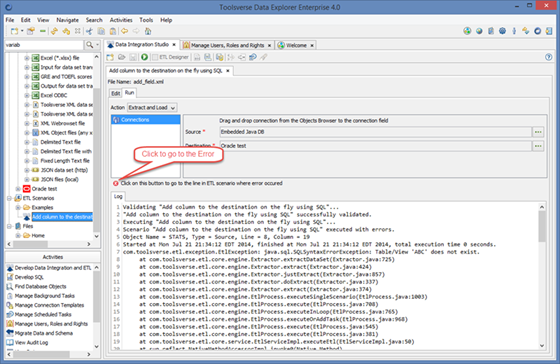Expand the 'Home' folder under Files

click(18, 235)
